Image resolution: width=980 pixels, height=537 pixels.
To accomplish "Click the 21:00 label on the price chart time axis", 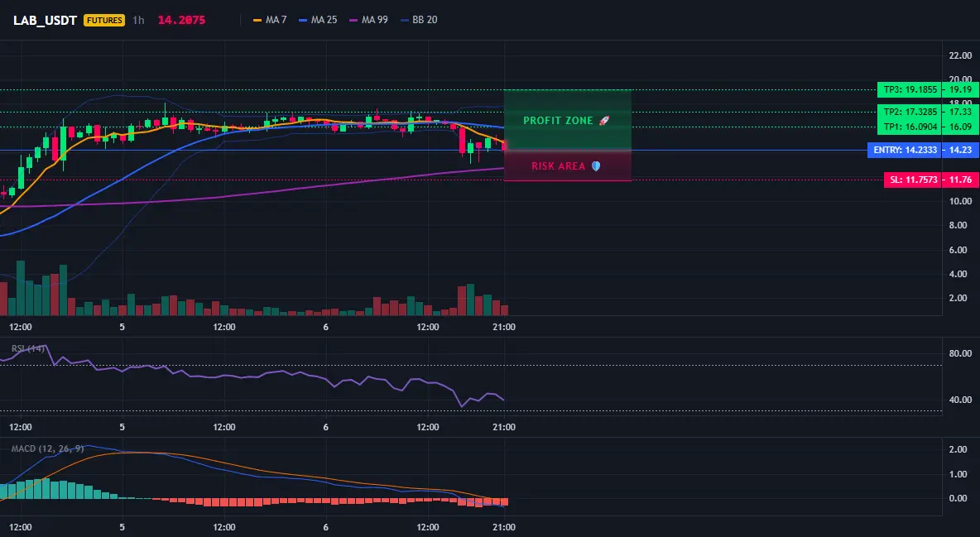I will (504, 327).
